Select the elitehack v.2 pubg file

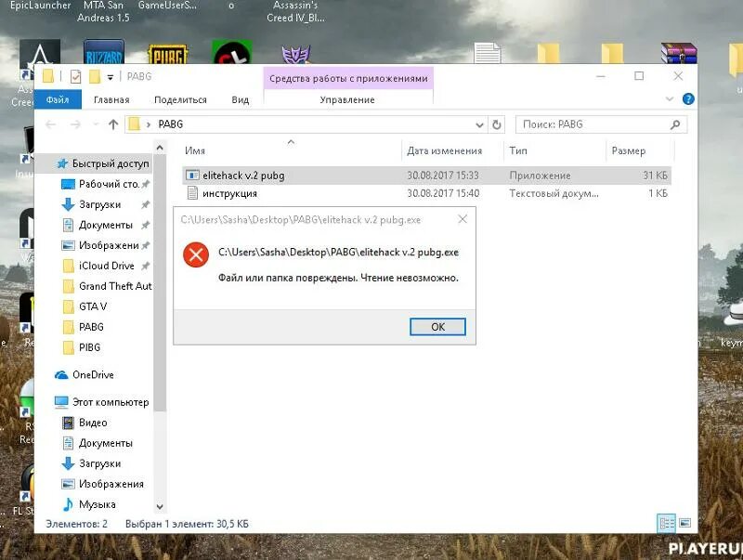click(x=426, y=176)
